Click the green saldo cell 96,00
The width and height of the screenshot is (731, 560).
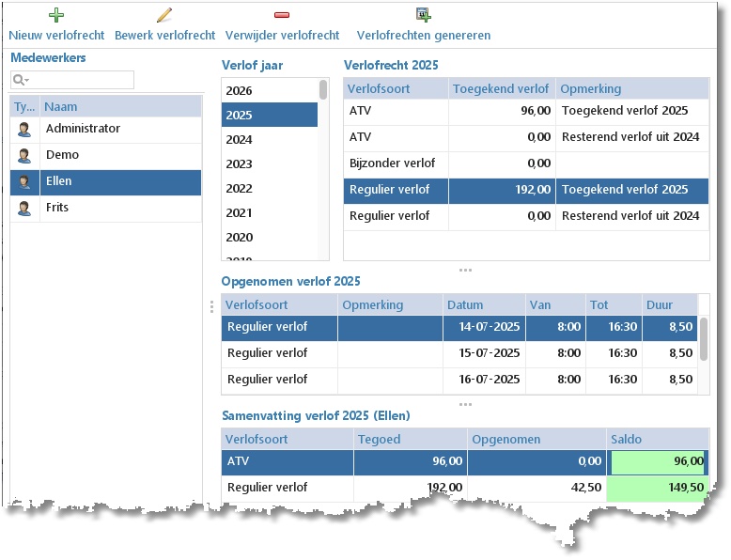point(658,461)
